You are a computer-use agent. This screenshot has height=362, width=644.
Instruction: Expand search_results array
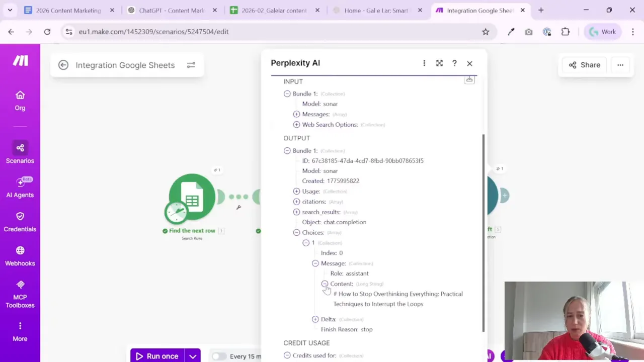coord(296,212)
